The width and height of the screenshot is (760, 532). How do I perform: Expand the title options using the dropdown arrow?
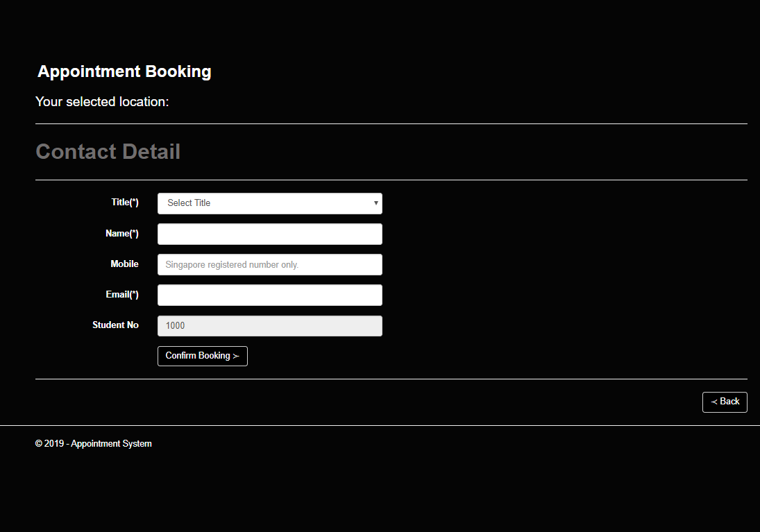point(375,203)
